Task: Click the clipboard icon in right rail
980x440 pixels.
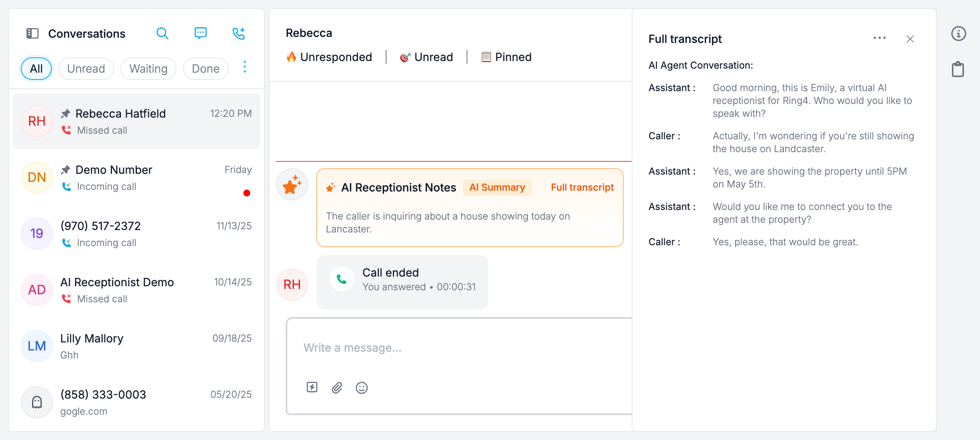Action: pyautogui.click(x=958, y=69)
